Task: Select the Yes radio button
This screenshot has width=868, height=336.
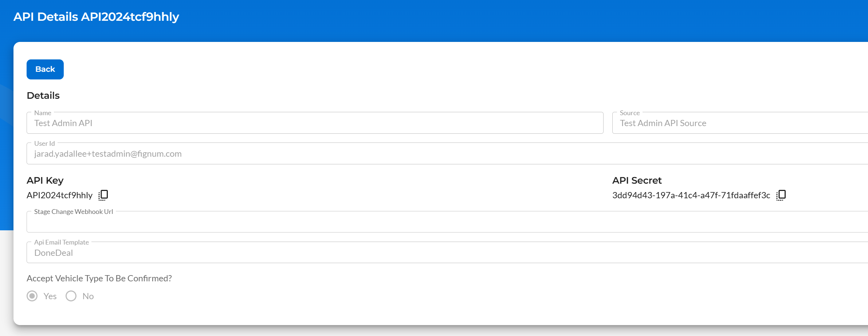Action: (x=32, y=296)
